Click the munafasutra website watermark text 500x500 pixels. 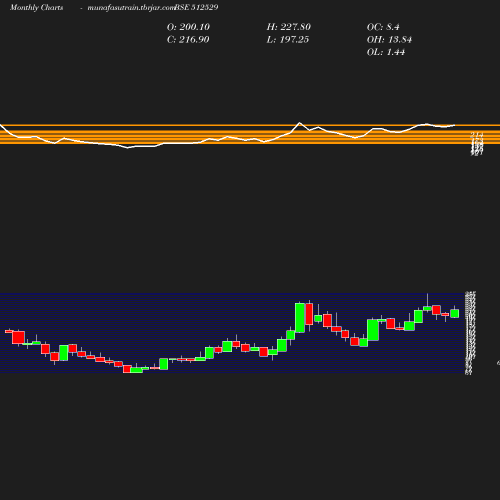click(131, 7)
